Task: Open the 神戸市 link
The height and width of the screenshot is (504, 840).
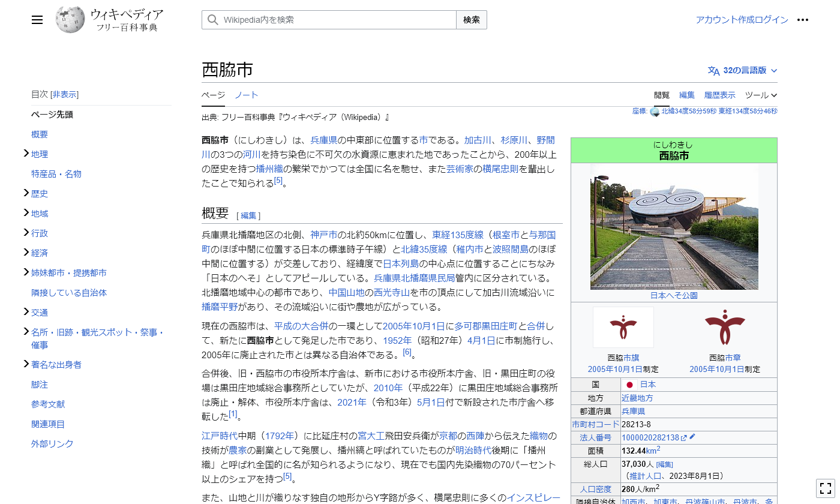Action: (324, 235)
